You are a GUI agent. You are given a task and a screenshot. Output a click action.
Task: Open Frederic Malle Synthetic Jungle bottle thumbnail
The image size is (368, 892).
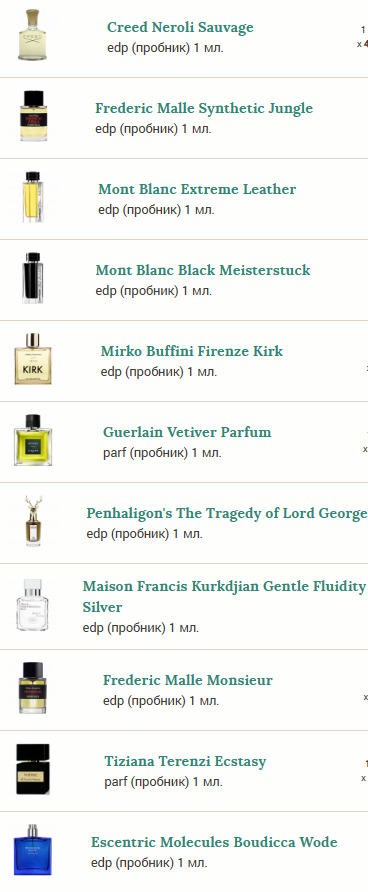click(33, 116)
